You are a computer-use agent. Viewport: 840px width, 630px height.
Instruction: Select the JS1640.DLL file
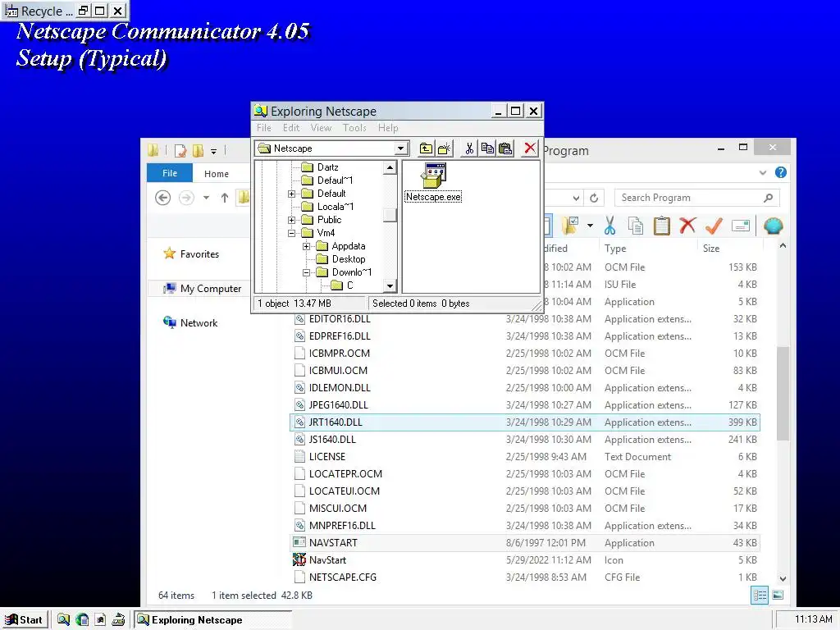(x=525, y=440)
